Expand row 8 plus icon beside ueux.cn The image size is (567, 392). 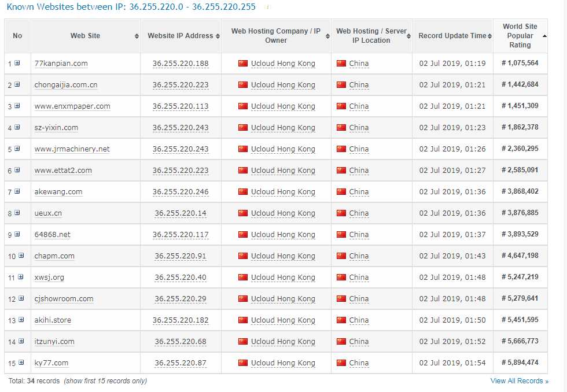pyautogui.click(x=17, y=213)
